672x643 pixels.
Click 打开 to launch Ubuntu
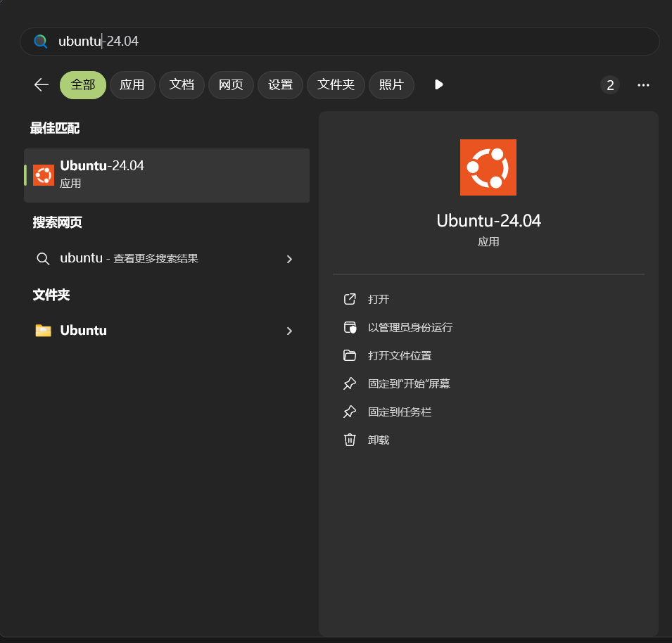[379, 299]
